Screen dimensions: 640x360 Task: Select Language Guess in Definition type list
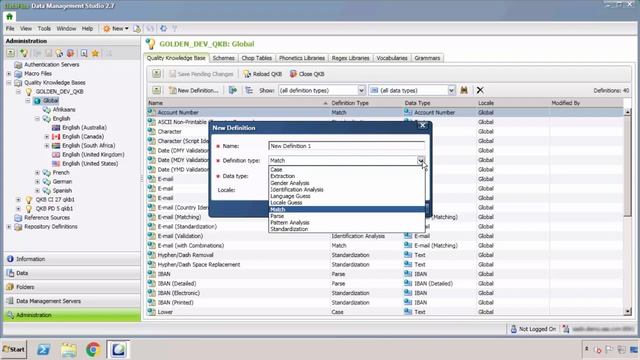coord(346,196)
